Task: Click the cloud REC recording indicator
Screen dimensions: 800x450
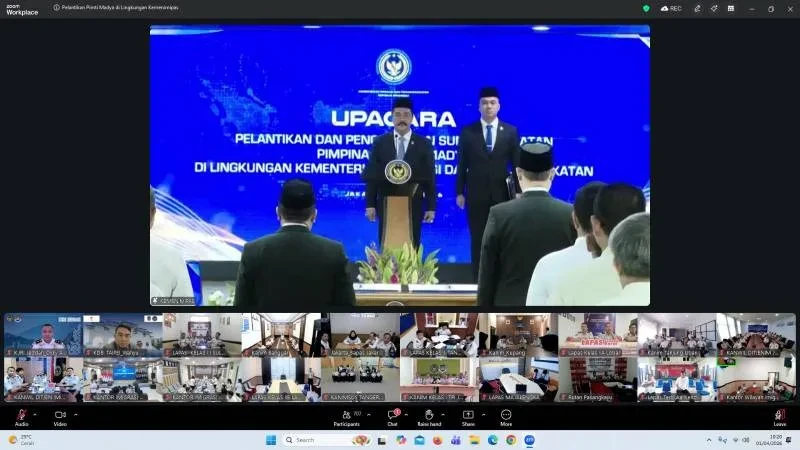Action: tap(671, 9)
